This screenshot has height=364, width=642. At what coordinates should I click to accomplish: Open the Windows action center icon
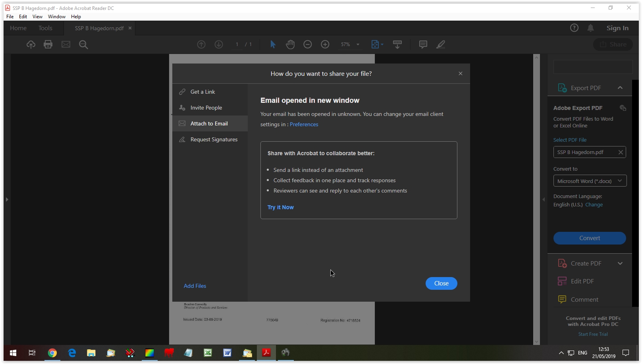click(x=626, y=352)
